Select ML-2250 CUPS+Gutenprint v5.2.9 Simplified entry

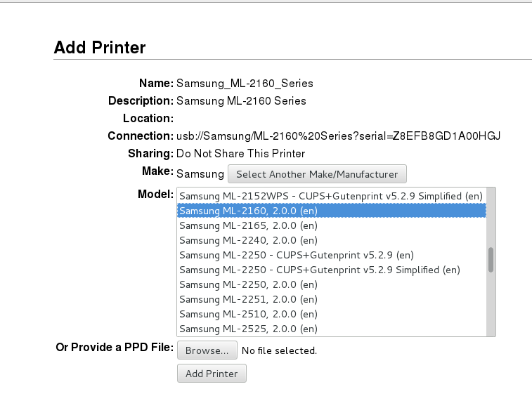point(319,270)
